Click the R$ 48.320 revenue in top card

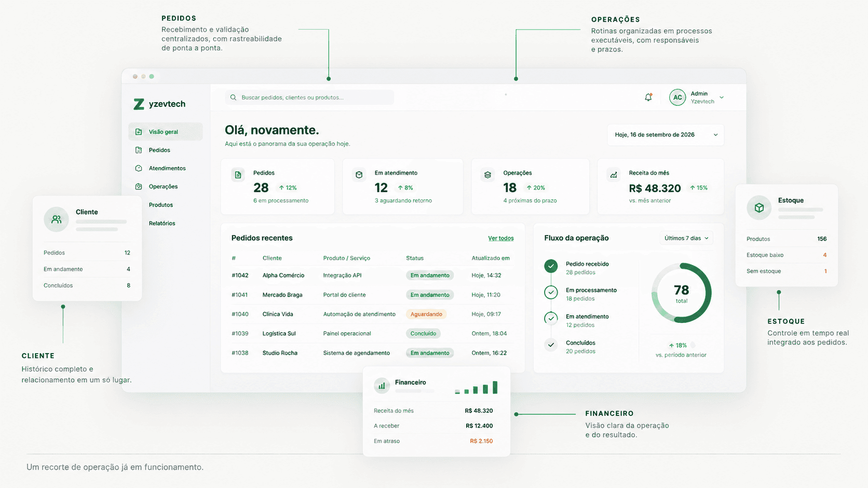655,188
